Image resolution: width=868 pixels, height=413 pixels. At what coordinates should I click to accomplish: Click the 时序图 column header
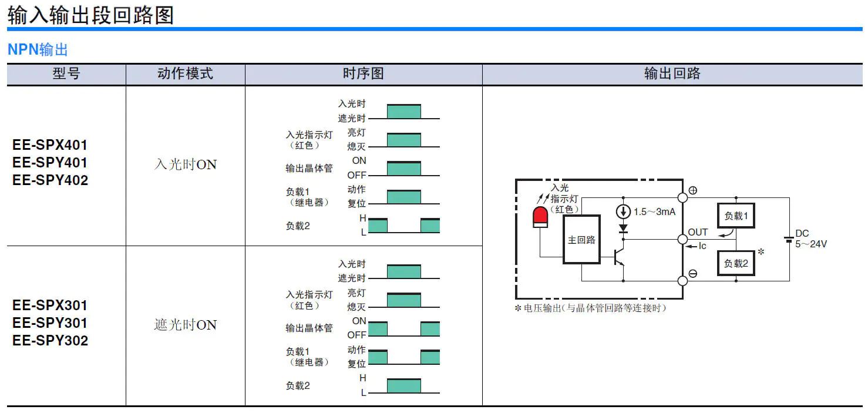point(364,74)
